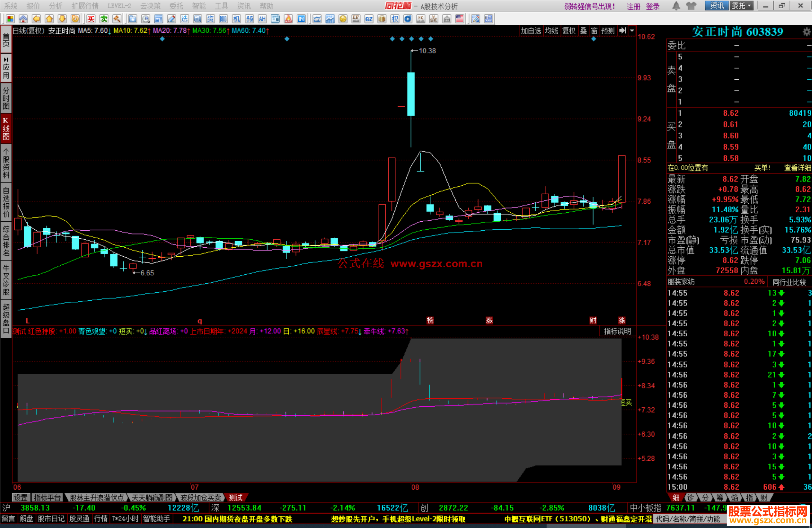The height and width of the screenshot is (528, 812).
Task: Click the notification bell icon
Action: click(x=676, y=6)
